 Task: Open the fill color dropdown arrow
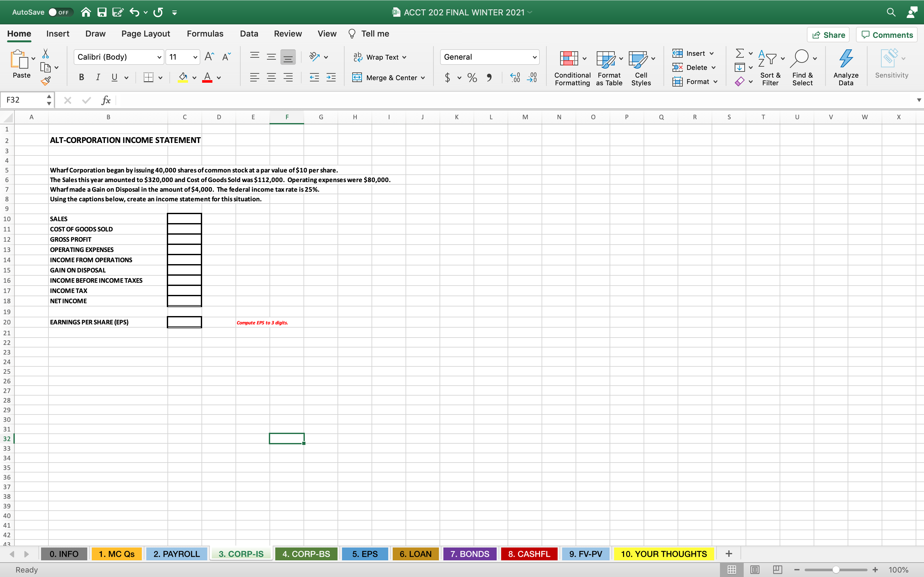pyautogui.click(x=194, y=78)
